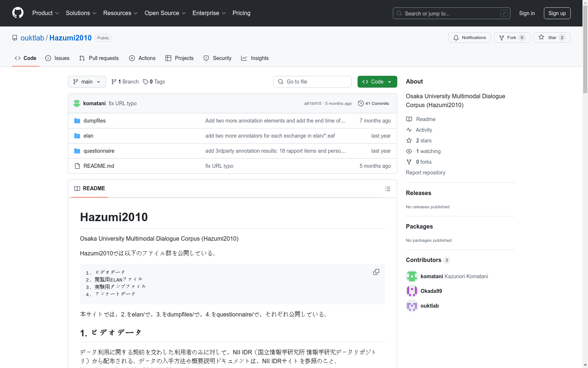Image resolution: width=588 pixels, height=368 pixels.
Task: Click komatani's avatar in the commit row
Action: [x=77, y=103]
